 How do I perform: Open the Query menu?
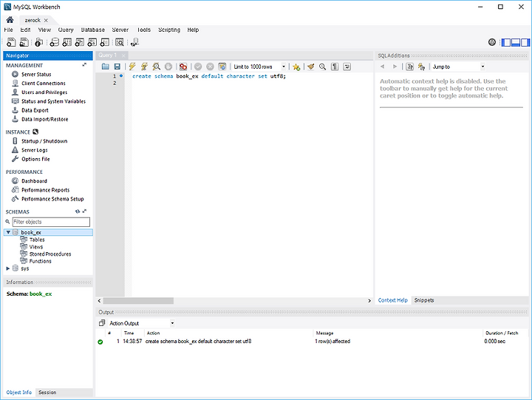click(x=66, y=30)
